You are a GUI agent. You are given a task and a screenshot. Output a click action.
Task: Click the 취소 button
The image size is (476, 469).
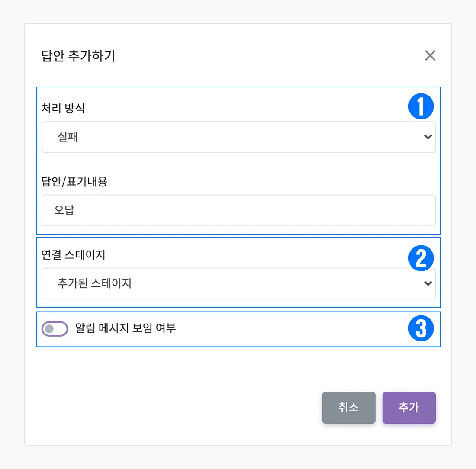[x=348, y=408]
